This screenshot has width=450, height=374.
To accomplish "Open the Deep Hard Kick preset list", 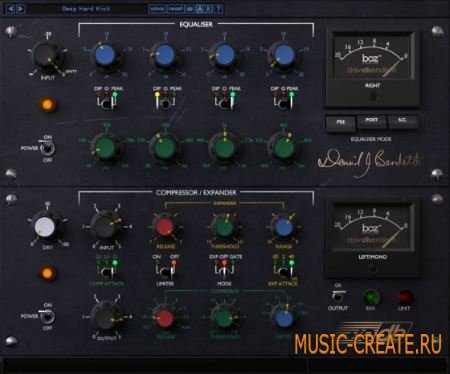I will [x=86, y=9].
